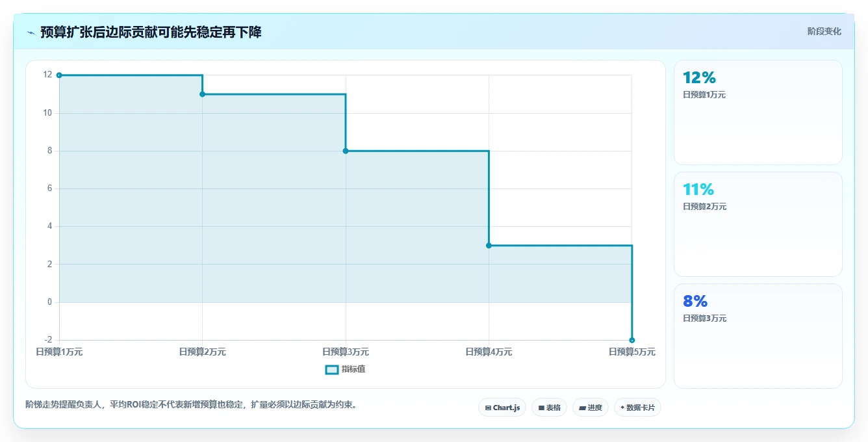Click the data point at 日预算5万元 (value -2)

click(632, 340)
